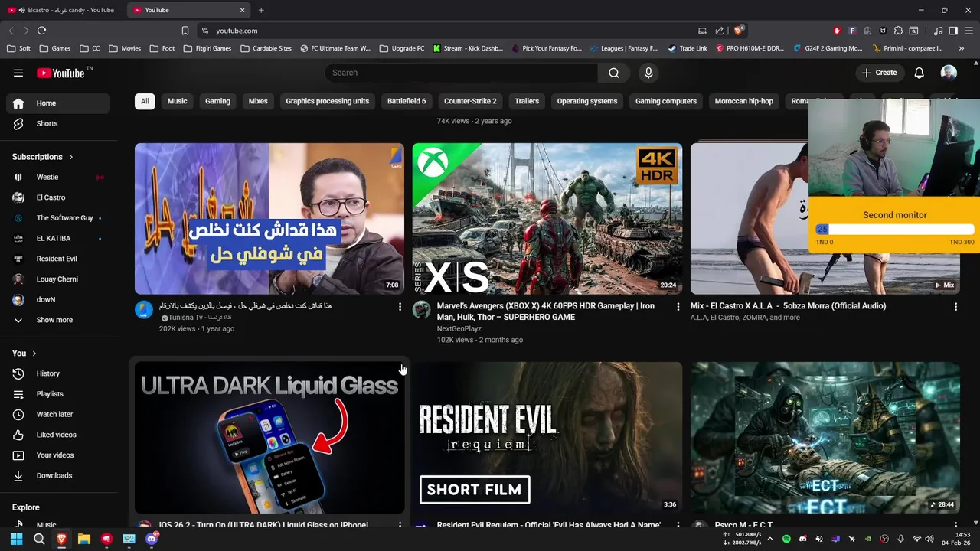Open the browser extensions puzzle icon
This screenshot has height=551, width=980.
899,31
